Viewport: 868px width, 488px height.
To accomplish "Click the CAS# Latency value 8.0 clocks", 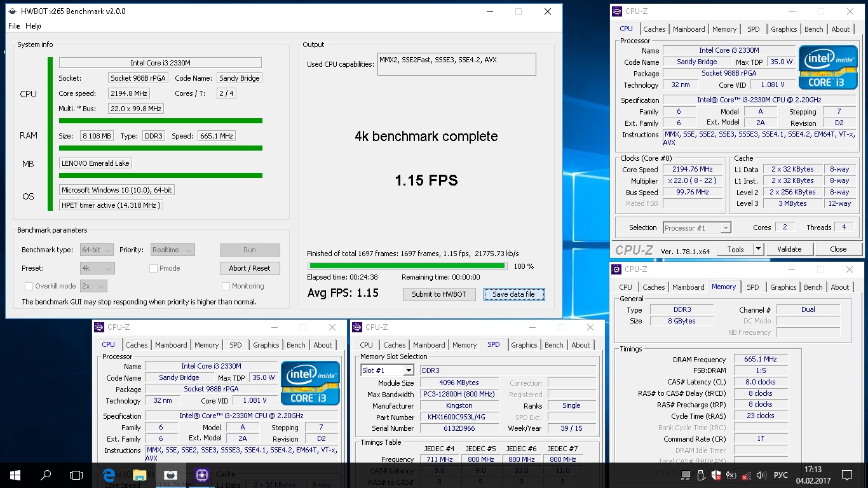I will [x=761, y=382].
